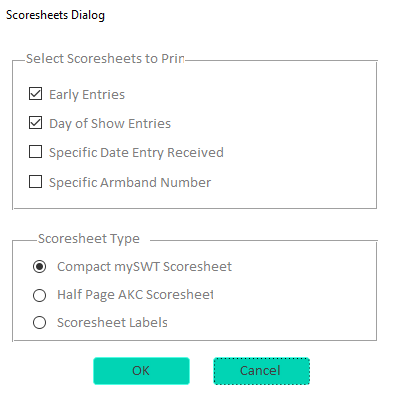Select the Scoresheet Labels radio button
This screenshot has height=399, width=394.
pyautogui.click(x=39, y=323)
